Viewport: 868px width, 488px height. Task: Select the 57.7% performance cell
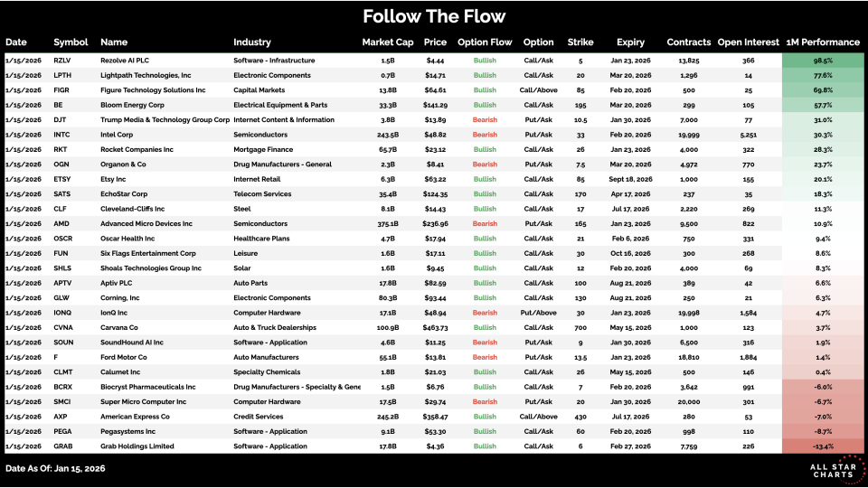pos(822,105)
